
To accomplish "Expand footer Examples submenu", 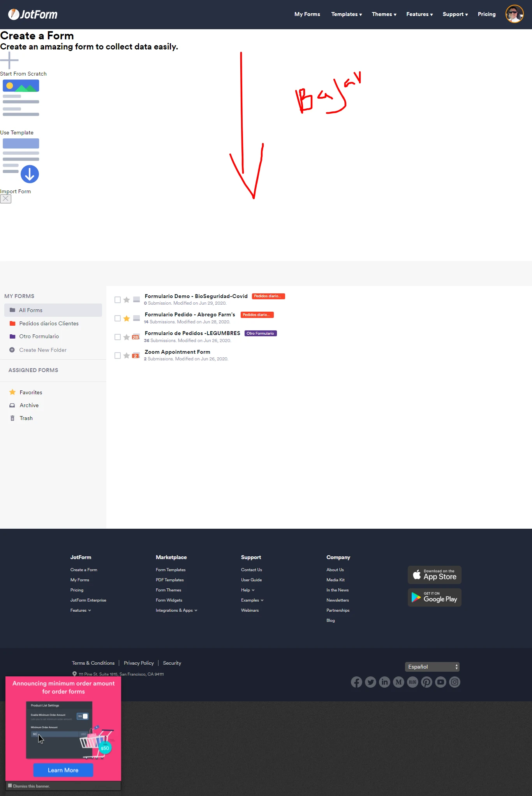I will coord(252,600).
